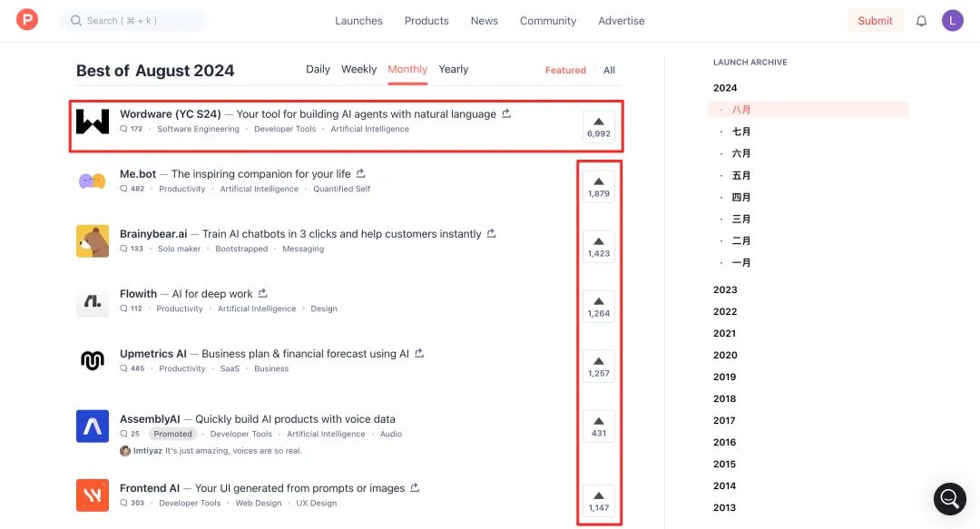
Task: Open Flowith external link icon
Action: pyautogui.click(x=262, y=293)
